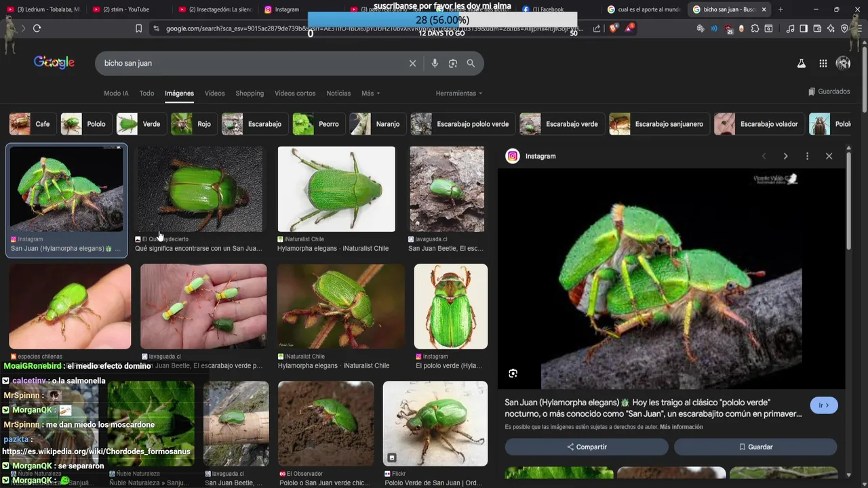Select the Verde filter chip
The height and width of the screenshot is (488, 868).
140,124
